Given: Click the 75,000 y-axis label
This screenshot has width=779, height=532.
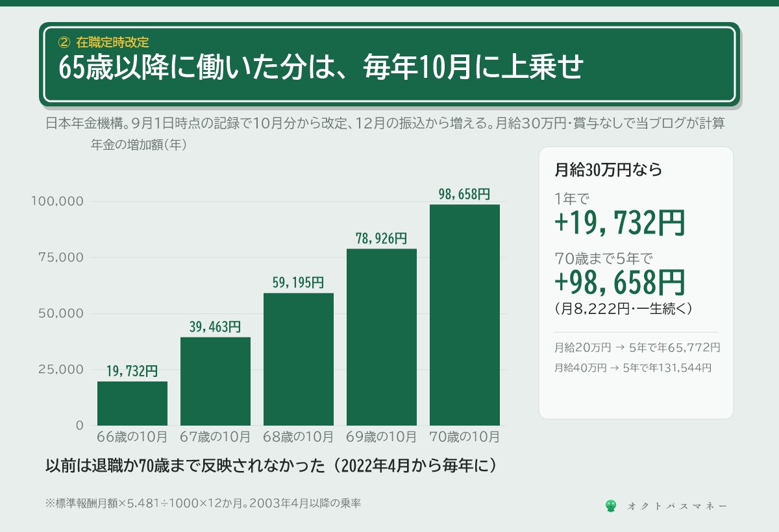Looking at the screenshot, I should (x=62, y=258).
